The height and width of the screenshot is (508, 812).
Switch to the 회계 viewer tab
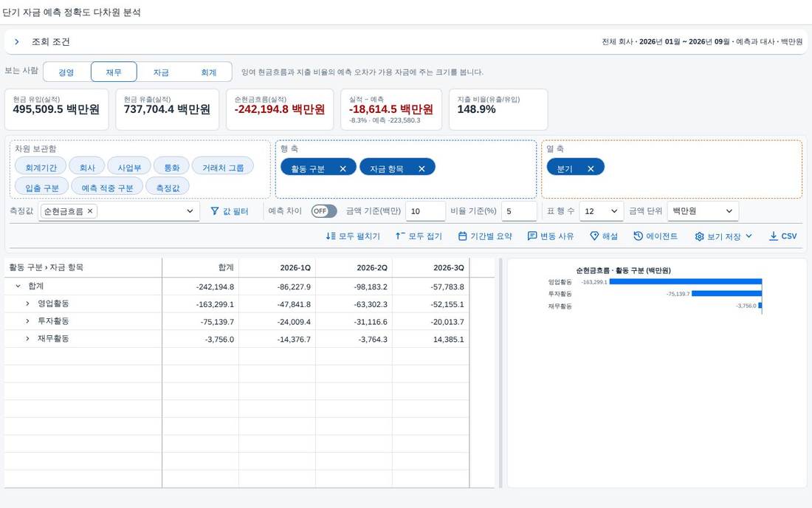tap(209, 72)
